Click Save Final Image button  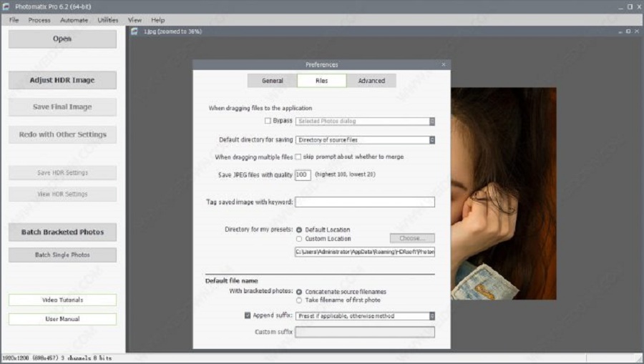(x=62, y=107)
